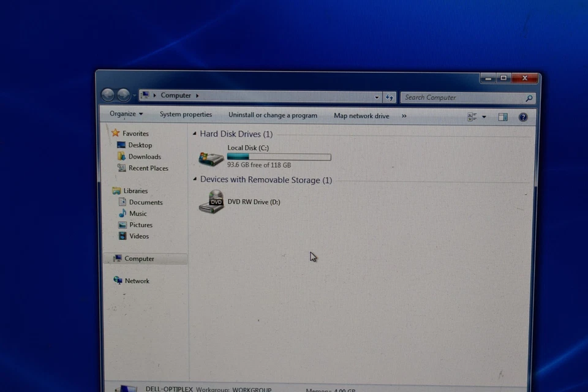
Task: Open the Help question mark icon
Action: pyautogui.click(x=522, y=116)
